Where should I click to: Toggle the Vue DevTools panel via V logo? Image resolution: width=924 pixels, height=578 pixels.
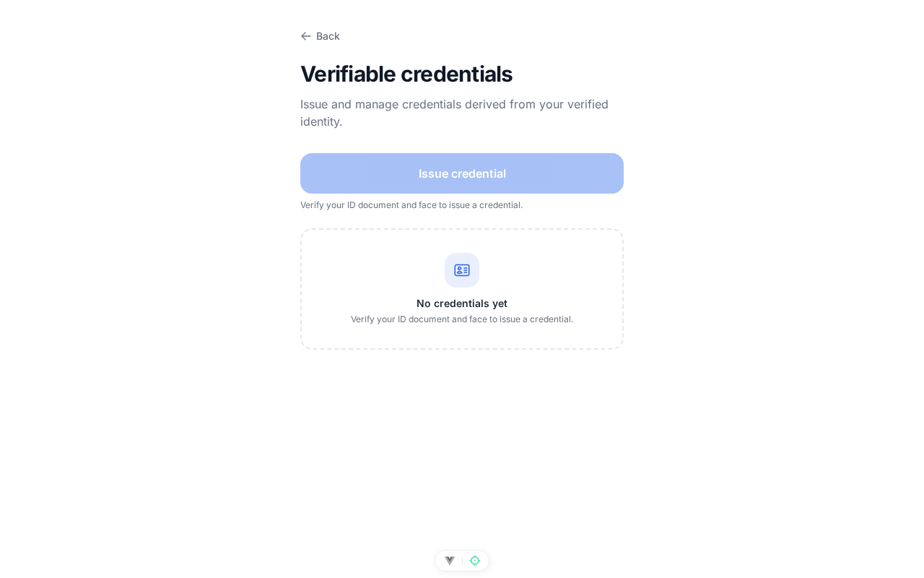click(x=450, y=561)
